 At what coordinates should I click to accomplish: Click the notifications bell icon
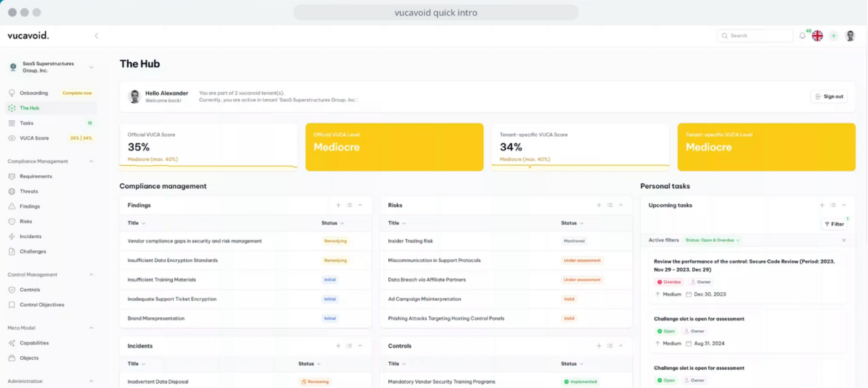pyautogui.click(x=802, y=35)
